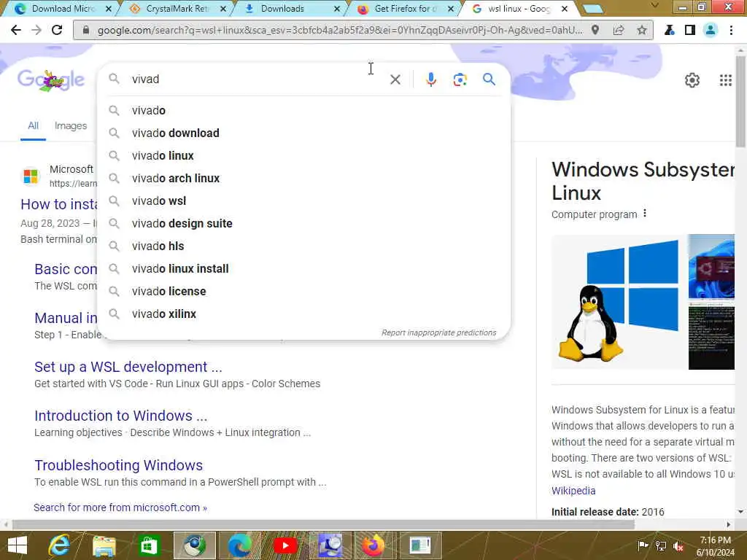Open the Action Center flag icon

643,545
